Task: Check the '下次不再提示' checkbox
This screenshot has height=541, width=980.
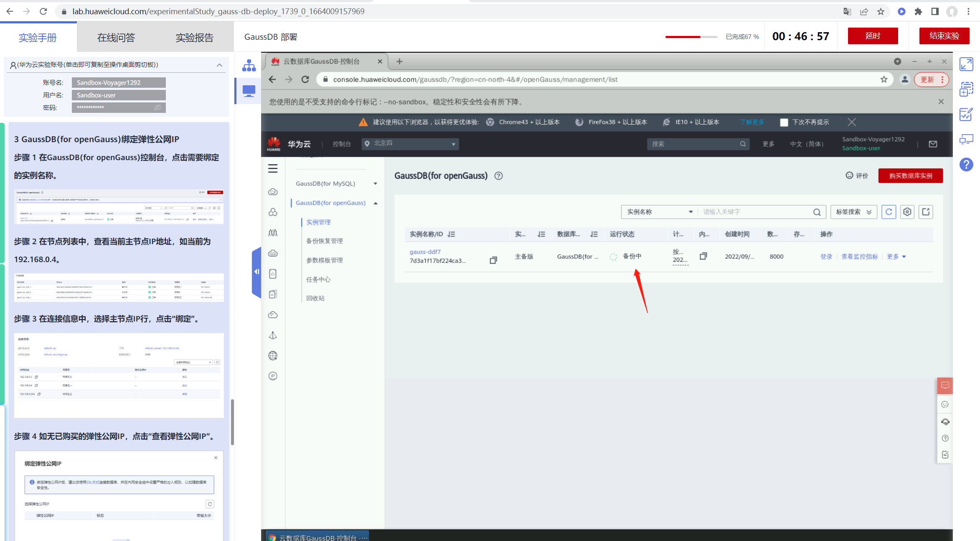Action: click(784, 122)
